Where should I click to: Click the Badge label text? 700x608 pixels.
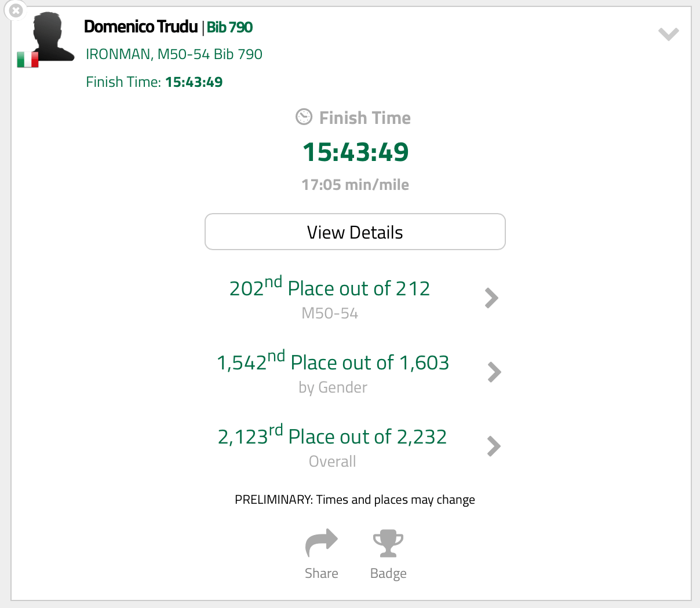point(388,573)
